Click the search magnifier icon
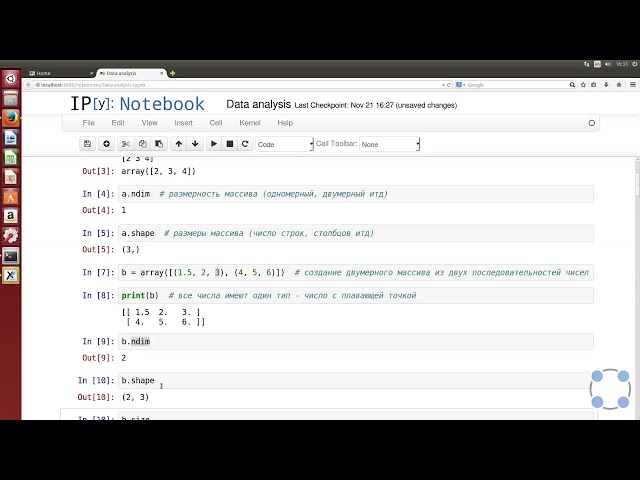This screenshot has height=480, width=640. pos(572,85)
